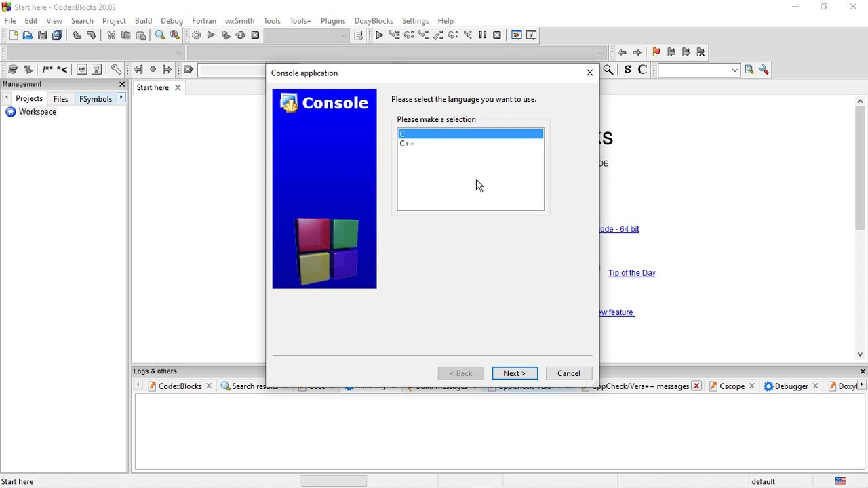
Task: Close the Start here editor tab
Action: click(178, 87)
